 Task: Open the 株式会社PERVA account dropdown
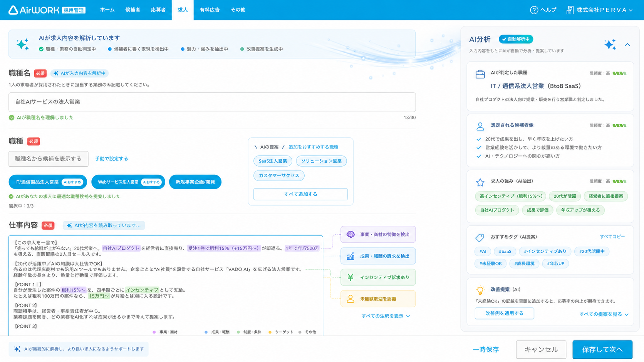(x=599, y=10)
